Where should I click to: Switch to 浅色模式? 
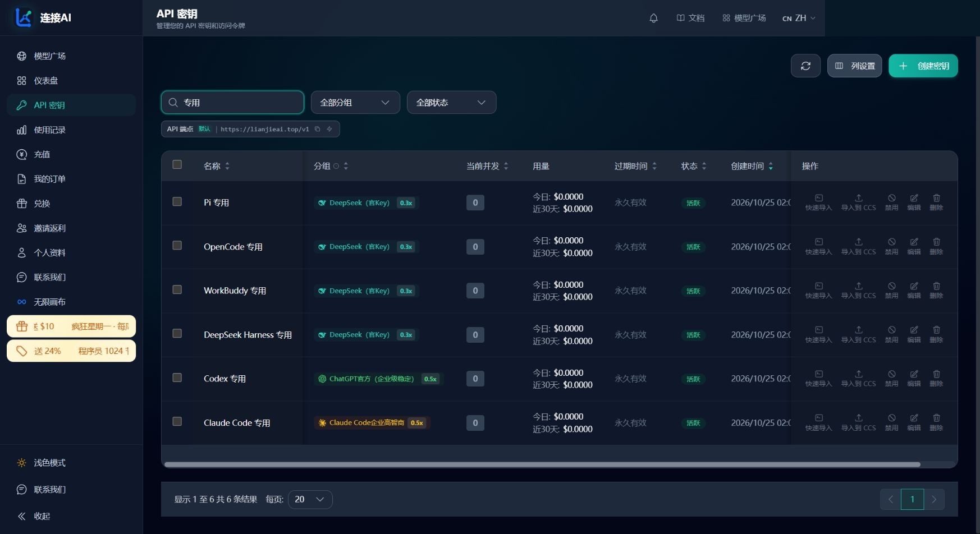[71, 463]
